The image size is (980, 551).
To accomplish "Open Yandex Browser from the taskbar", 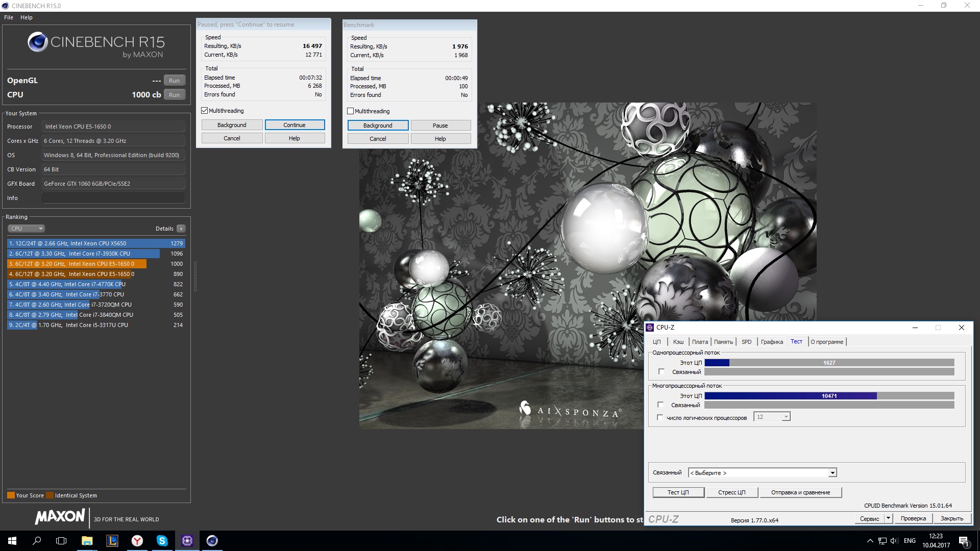I will pos(137,541).
